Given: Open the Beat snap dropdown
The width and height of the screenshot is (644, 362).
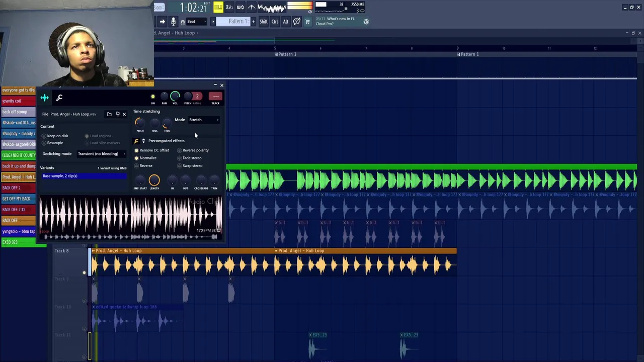Looking at the screenshot, I should coord(197,22).
